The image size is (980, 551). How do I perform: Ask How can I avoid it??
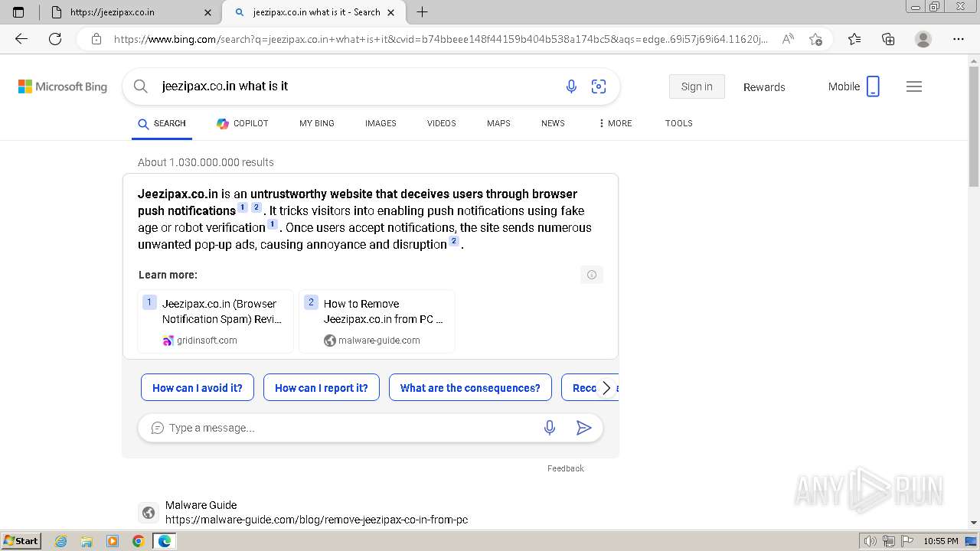(198, 388)
